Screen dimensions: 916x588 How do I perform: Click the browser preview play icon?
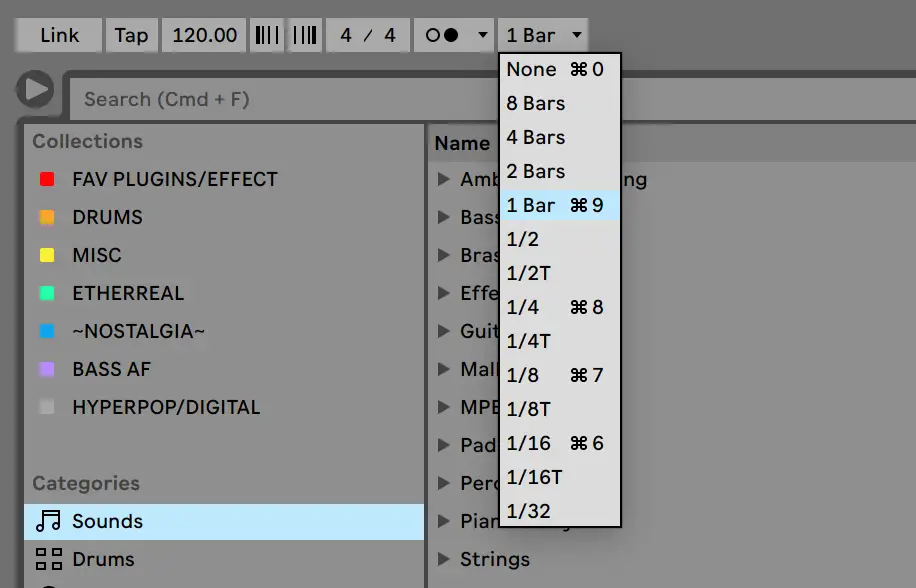(x=36, y=90)
